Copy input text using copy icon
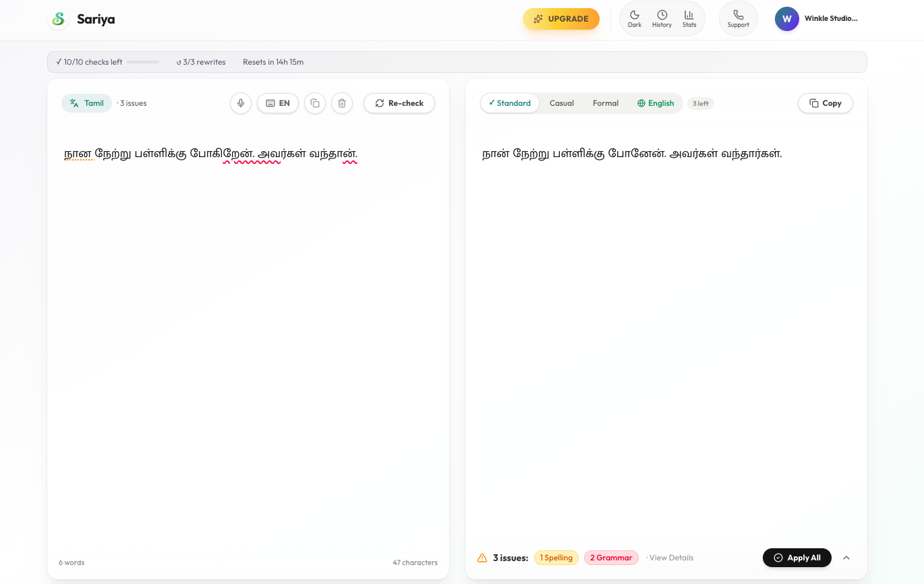Viewport: 924px width, 584px height. point(315,103)
